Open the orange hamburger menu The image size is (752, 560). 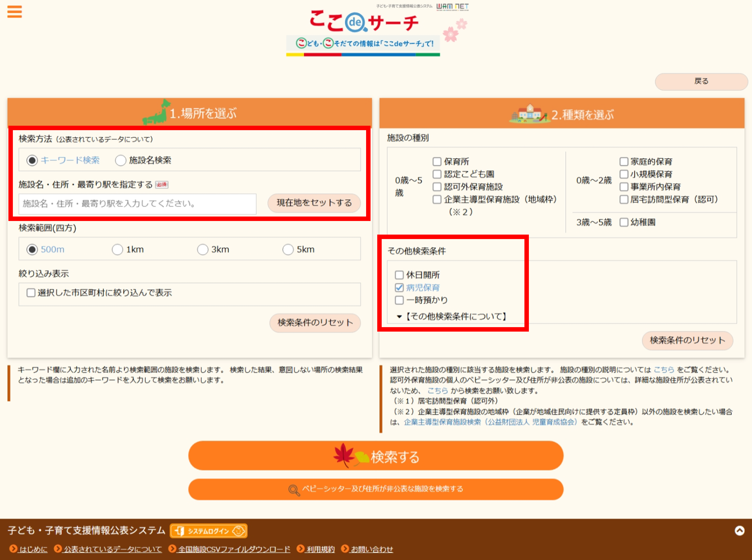pos(15,12)
